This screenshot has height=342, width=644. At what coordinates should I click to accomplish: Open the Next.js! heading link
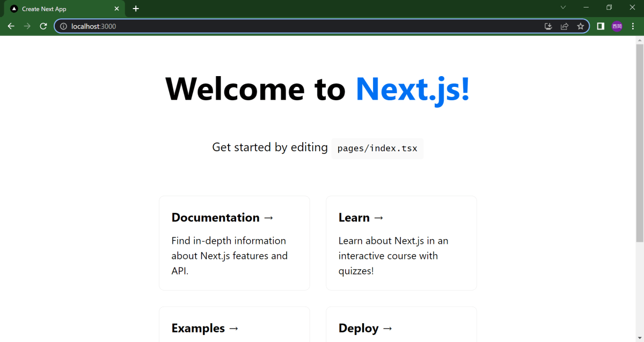coord(413,88)
